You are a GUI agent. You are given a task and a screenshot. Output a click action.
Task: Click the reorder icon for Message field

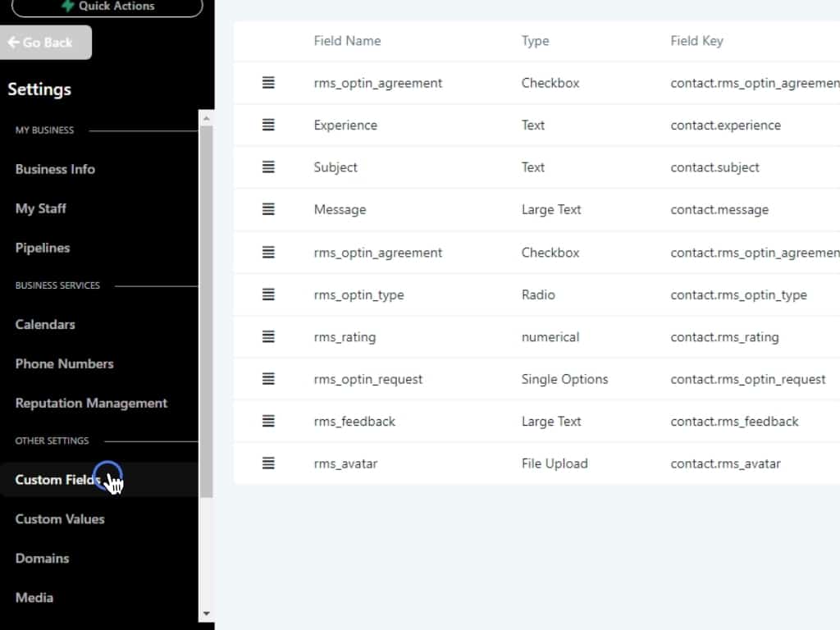pyautogui.click(x=268, y=209)
